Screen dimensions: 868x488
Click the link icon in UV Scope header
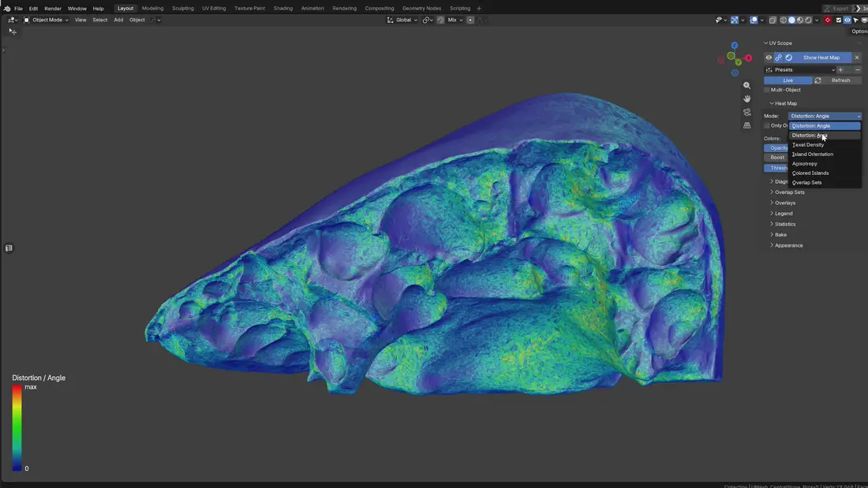pos(778,58)
